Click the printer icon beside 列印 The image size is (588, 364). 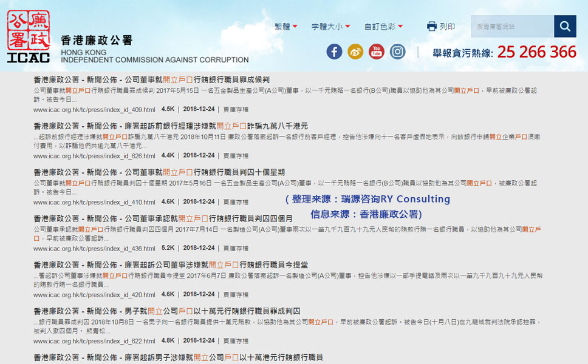(x=432, y=26)
